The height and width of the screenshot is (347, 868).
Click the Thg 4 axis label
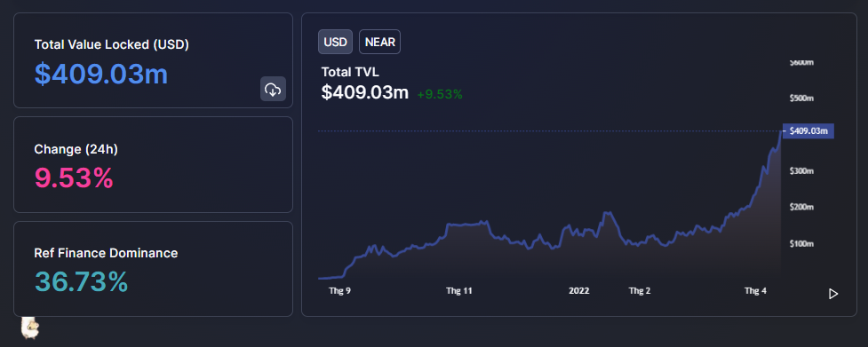click(755, 290)
